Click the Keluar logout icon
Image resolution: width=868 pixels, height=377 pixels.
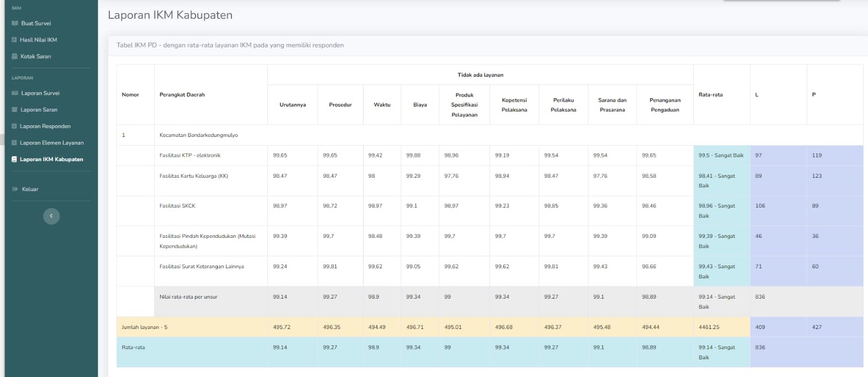click(15, 189)
